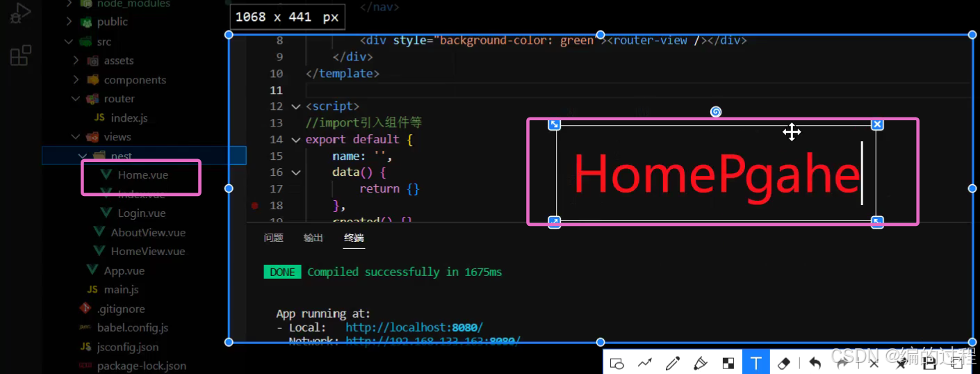Fold the script block at line 12
Image resolution: width=980 pixels, height=374 pixels.
click(x=297, y=106)
